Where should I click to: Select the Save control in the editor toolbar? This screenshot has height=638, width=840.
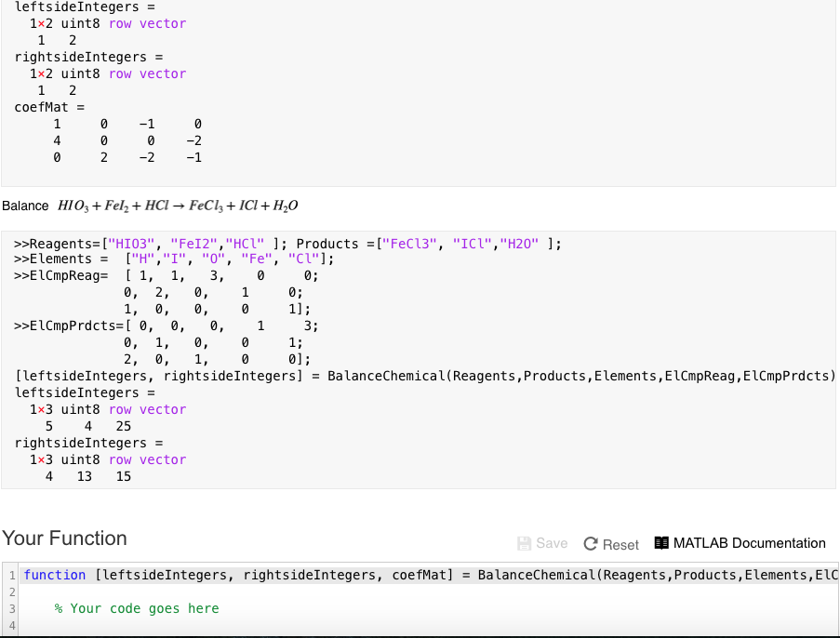point(542,543)
